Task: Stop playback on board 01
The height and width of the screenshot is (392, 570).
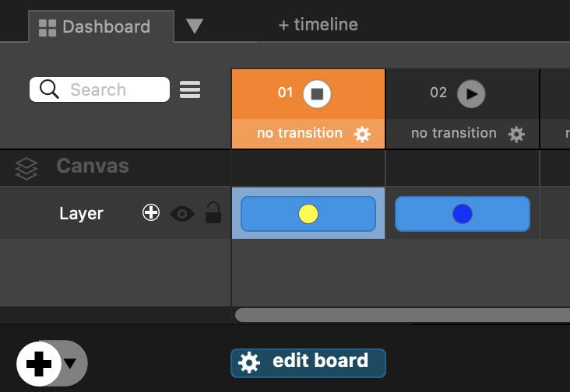Action: point(317,93)
